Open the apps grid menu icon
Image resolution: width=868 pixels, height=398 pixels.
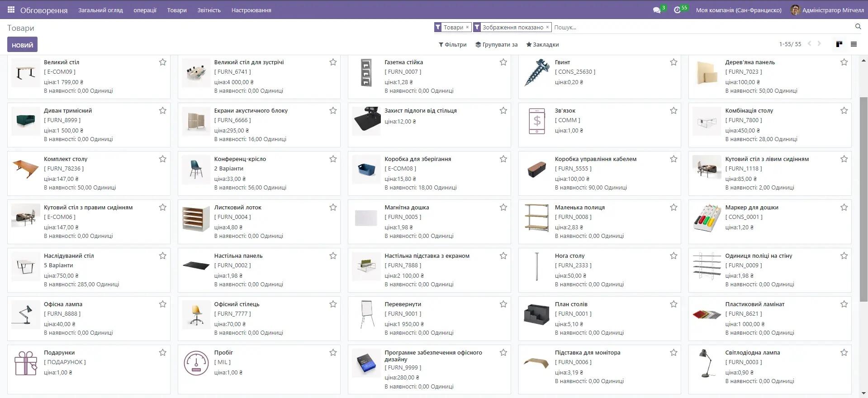11,9
